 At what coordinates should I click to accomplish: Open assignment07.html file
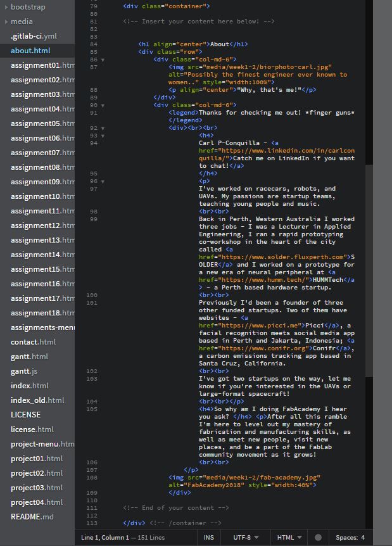(42, 153)
